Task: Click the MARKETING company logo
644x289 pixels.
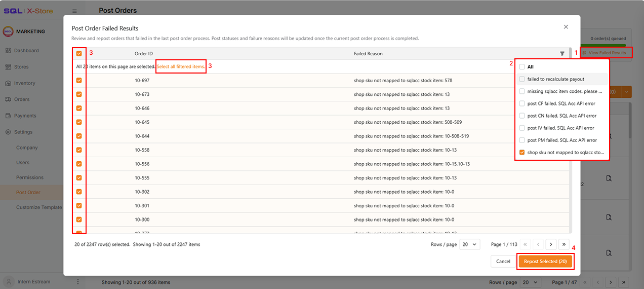Action: [x=8, y=31]
